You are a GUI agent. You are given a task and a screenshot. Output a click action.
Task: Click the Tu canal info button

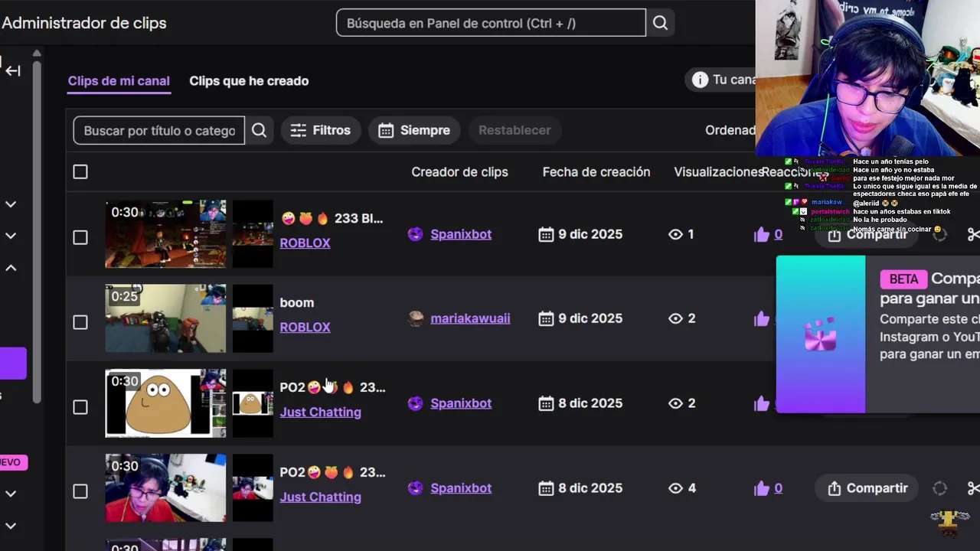720,80
